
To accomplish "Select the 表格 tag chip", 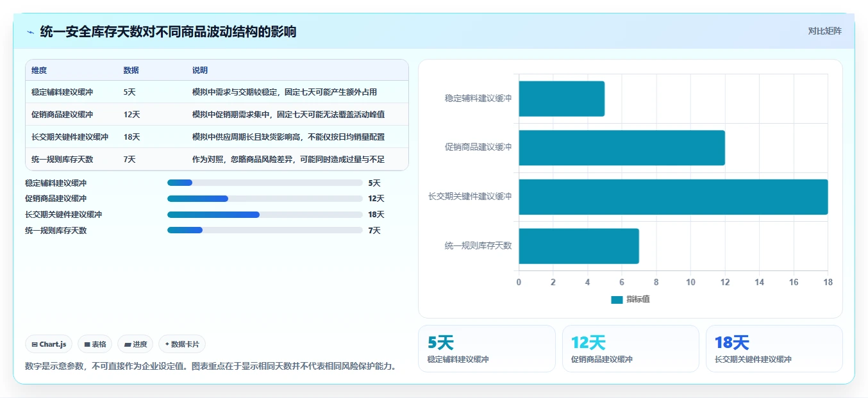I will point(95,344).
